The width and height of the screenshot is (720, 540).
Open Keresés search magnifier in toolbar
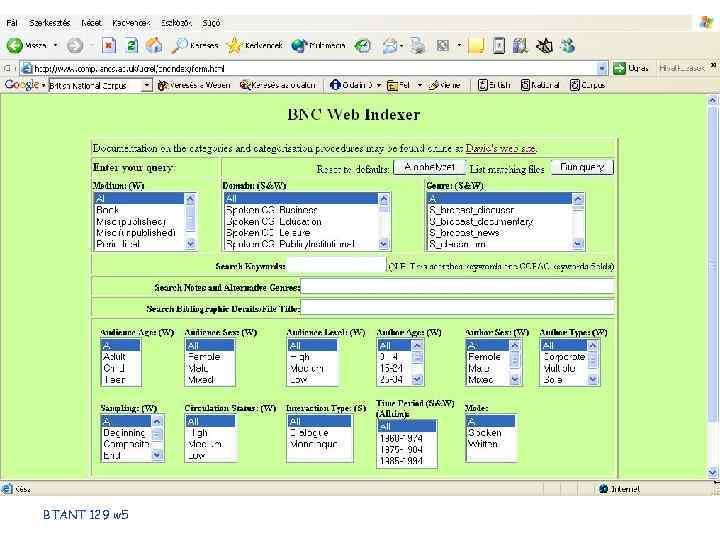point(180,45)
